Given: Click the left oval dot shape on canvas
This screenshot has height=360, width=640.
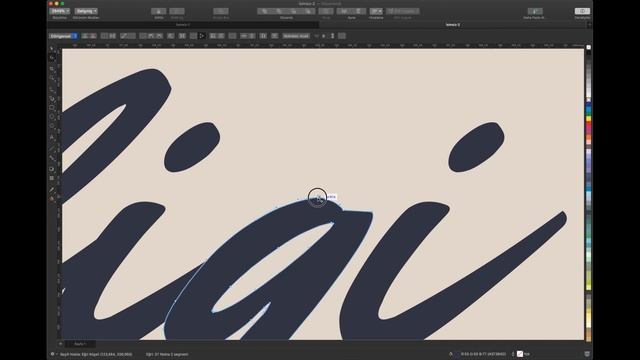Looking at the screenshot, I should click(192, 147).
